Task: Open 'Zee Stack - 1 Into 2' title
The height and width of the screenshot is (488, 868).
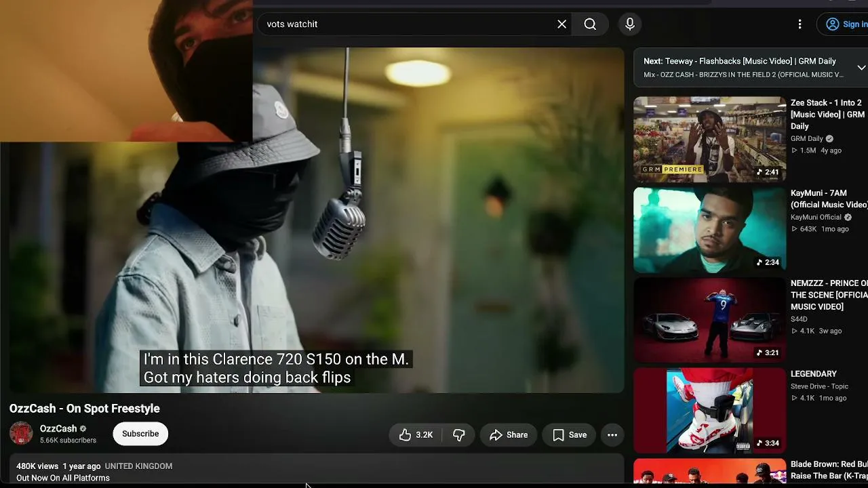Action: (829, 115)
